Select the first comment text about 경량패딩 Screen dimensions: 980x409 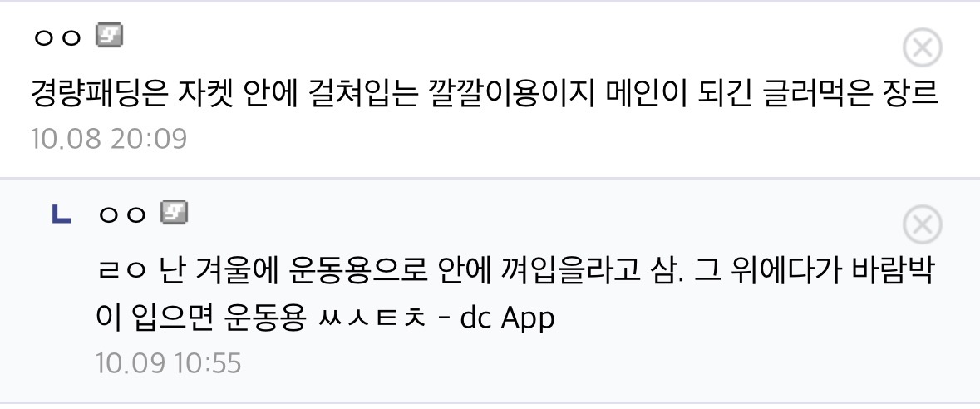point(485,93)
